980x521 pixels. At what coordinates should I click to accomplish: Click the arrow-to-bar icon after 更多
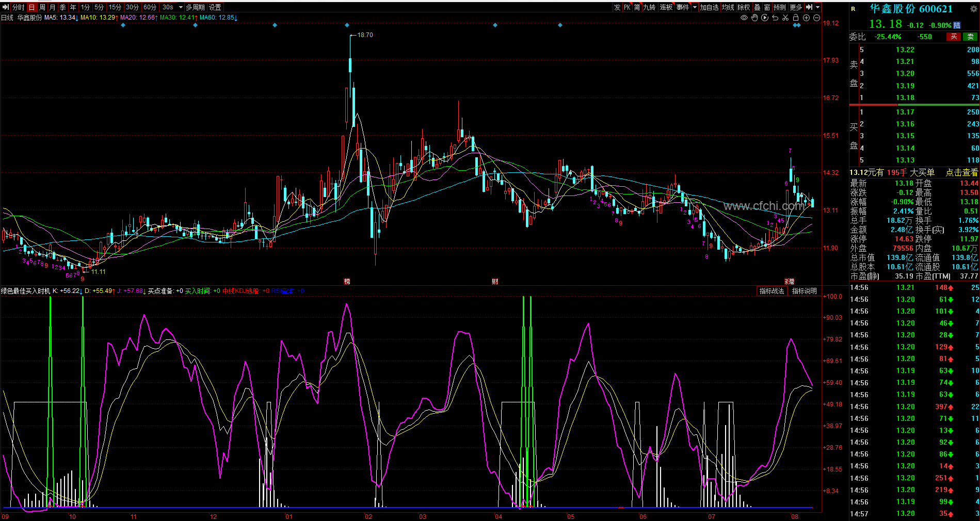tap(809, 7)
